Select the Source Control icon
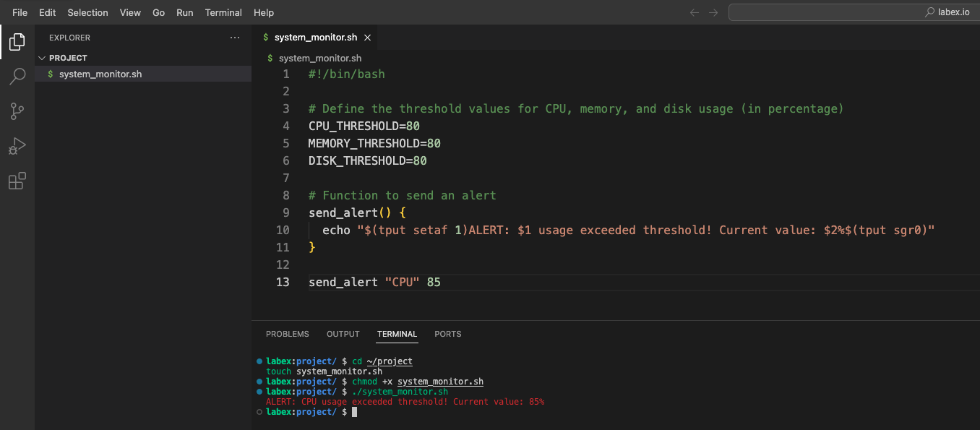The width and height of the screenshot is (980, 430). point(16,111)
